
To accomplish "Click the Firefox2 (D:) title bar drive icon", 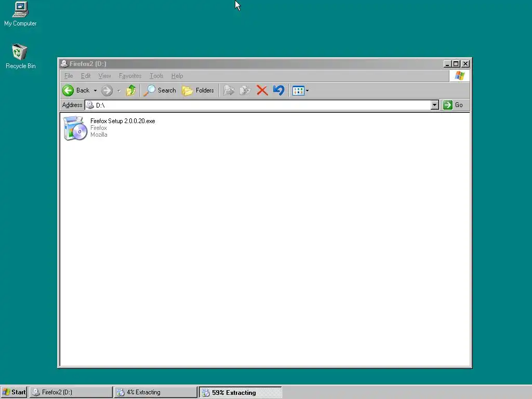I will [64, 63].
